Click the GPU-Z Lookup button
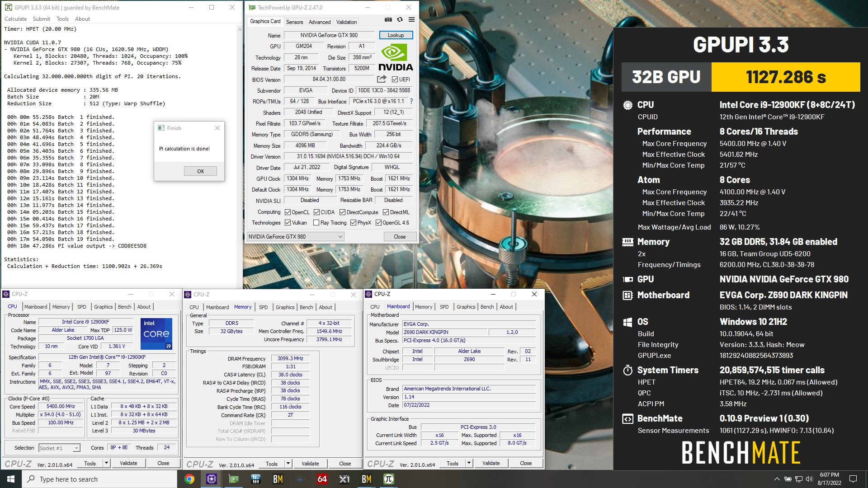Screen dimensions: 868x488 click(396, 35)
